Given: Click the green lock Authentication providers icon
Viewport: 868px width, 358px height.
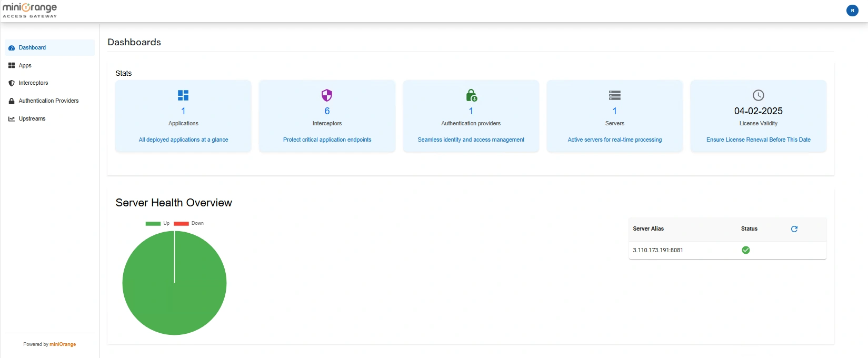Looking at the screenshot, I should pyautogui.click(x=472, y=95).
